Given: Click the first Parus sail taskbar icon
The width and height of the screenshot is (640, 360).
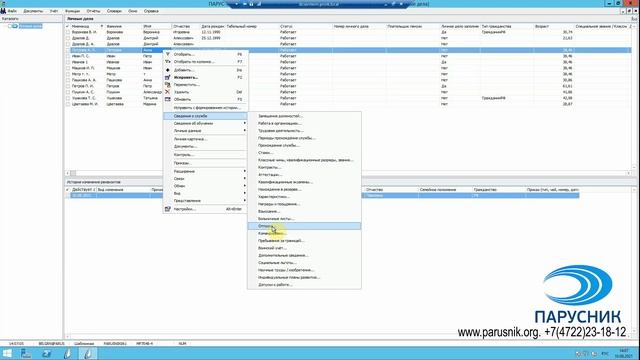Looking at the screenshot, I should [67, 353].
